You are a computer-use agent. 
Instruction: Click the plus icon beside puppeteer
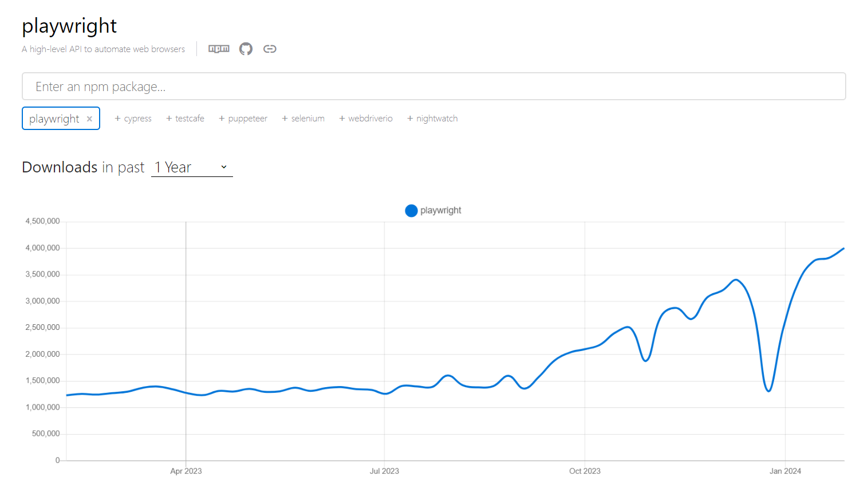coord(222,119)
